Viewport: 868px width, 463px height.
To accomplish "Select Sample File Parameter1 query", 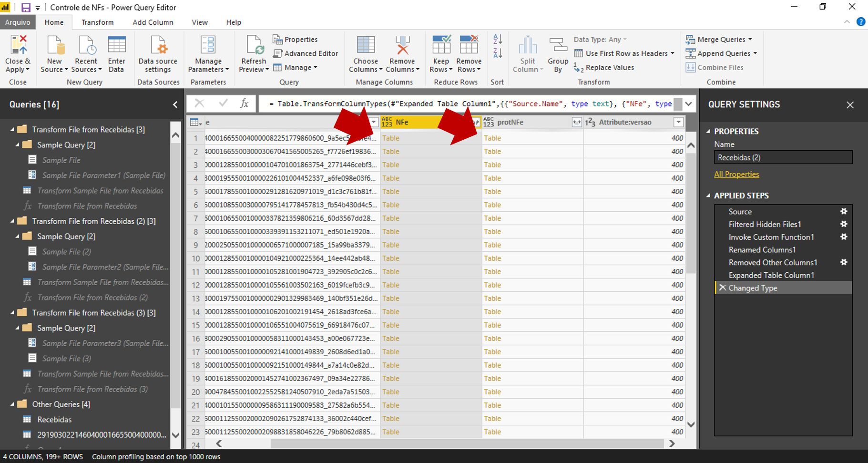I will 103,175.
